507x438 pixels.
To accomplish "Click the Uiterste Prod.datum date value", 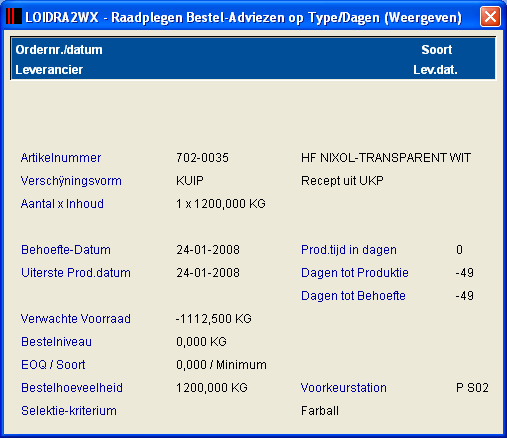I will [x=208, y=273].
